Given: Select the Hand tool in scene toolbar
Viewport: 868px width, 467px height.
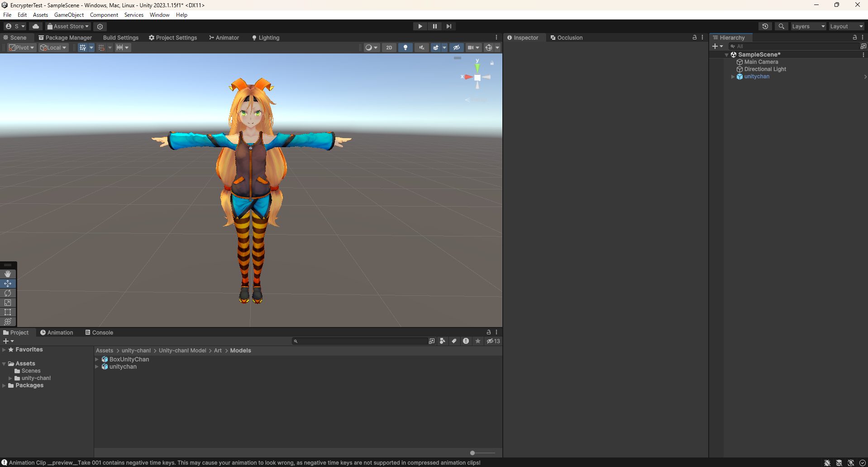Looking at the screenshot, I should [x=8, y=274].
